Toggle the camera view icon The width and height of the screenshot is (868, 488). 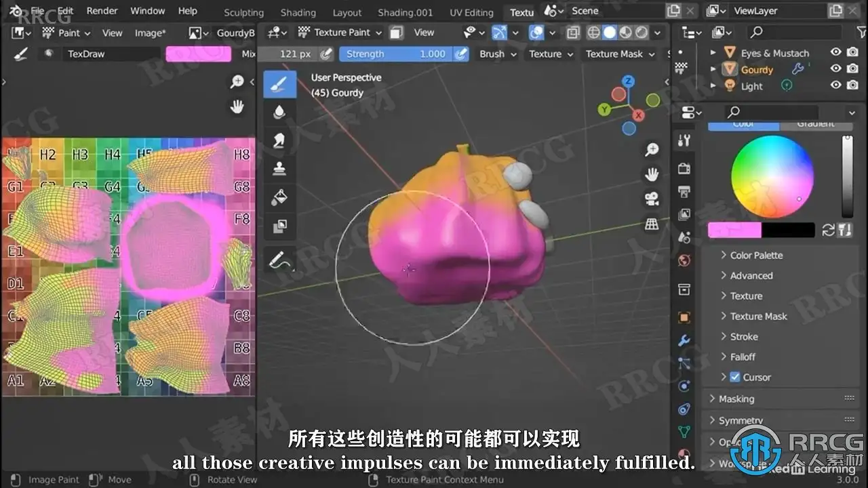652,199
